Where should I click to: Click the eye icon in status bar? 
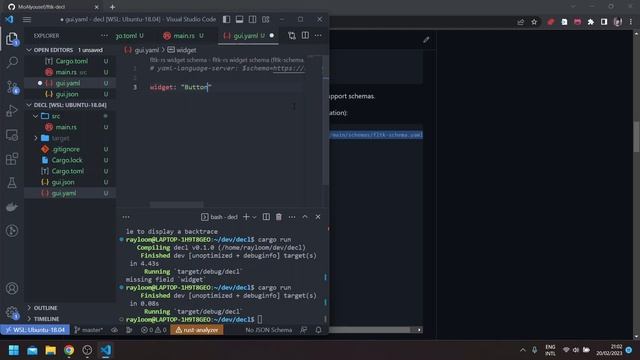pos(114,330)
